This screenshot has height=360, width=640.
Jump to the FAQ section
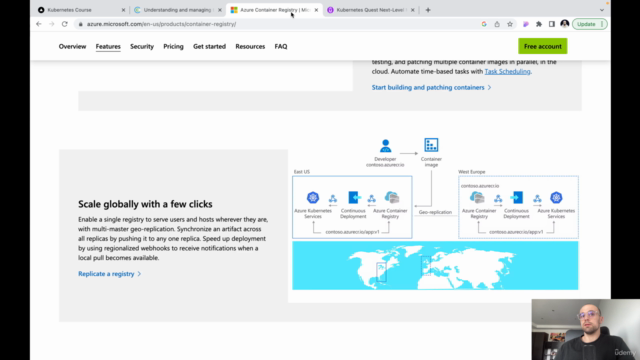281,47
